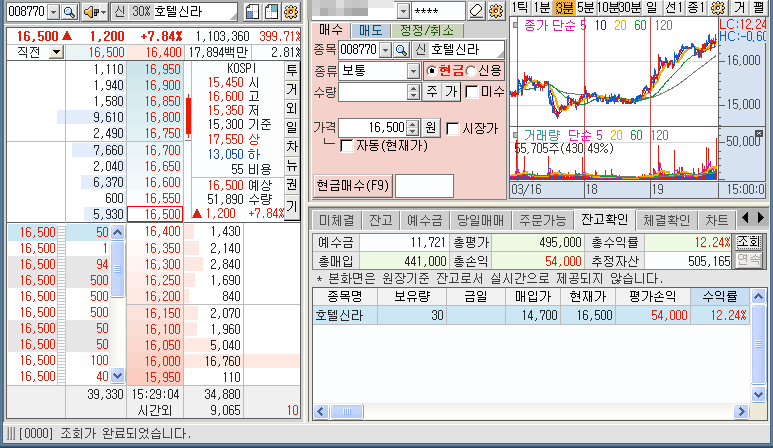Click the 기 side button
The height and width of the screenshot is (448, 773).
click(x=292, y=206)
